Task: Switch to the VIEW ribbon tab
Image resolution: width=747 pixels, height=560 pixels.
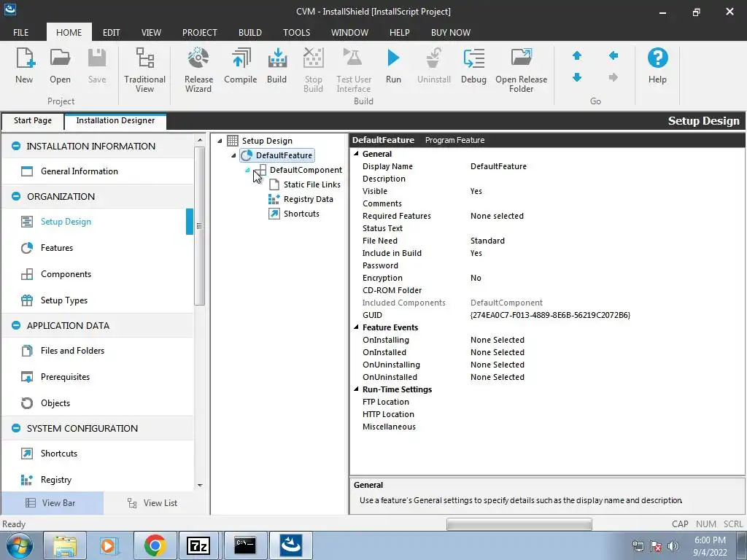Action: click(151, 32)
